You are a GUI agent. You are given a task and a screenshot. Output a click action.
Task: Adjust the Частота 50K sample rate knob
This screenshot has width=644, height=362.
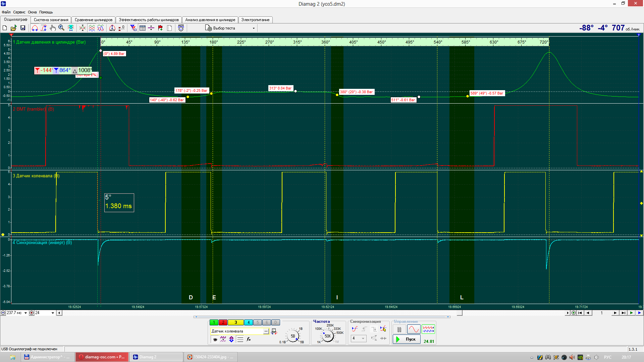[328, 336]
